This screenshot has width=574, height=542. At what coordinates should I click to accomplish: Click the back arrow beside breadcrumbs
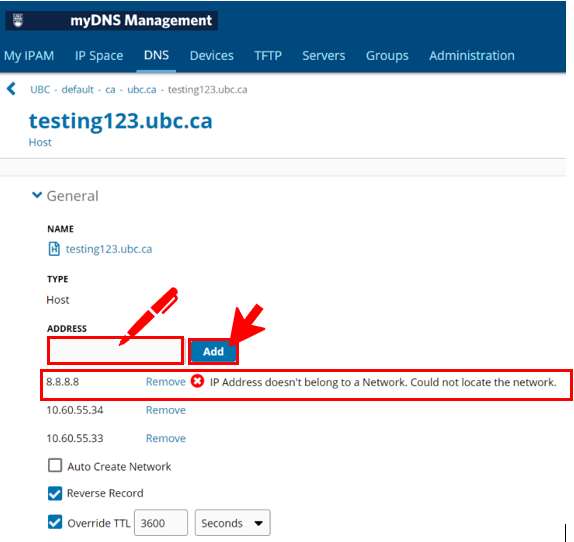tap(11, 89)
